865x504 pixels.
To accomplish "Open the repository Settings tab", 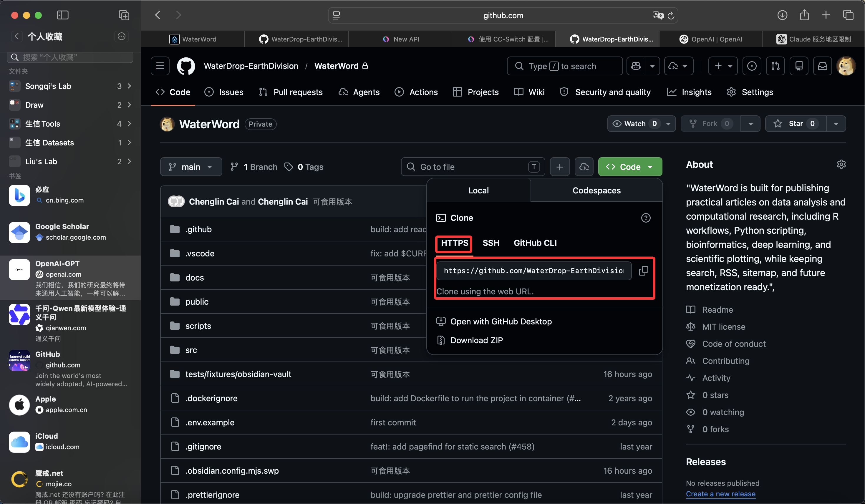I will tap(750, 92).
